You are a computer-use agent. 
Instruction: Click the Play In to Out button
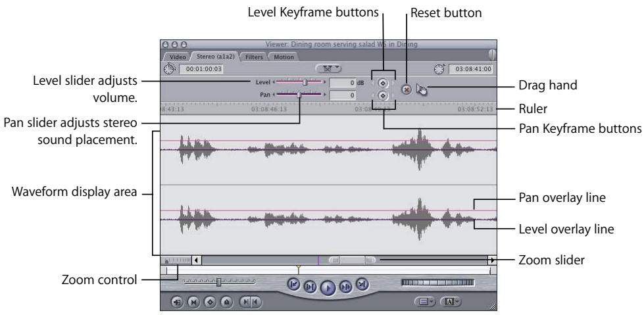pyautogui.click(x=310, y=287)
